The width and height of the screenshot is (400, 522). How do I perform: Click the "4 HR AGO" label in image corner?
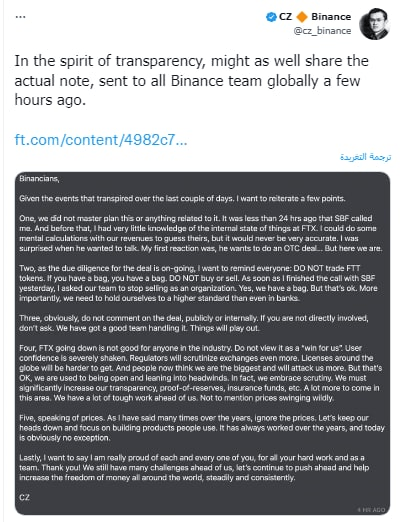point(371,510)
